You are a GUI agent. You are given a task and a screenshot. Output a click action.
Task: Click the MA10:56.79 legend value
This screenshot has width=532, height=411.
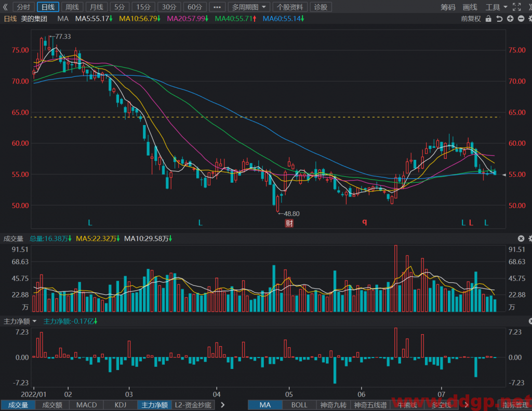pyautogui.click(x=139, y=19)
